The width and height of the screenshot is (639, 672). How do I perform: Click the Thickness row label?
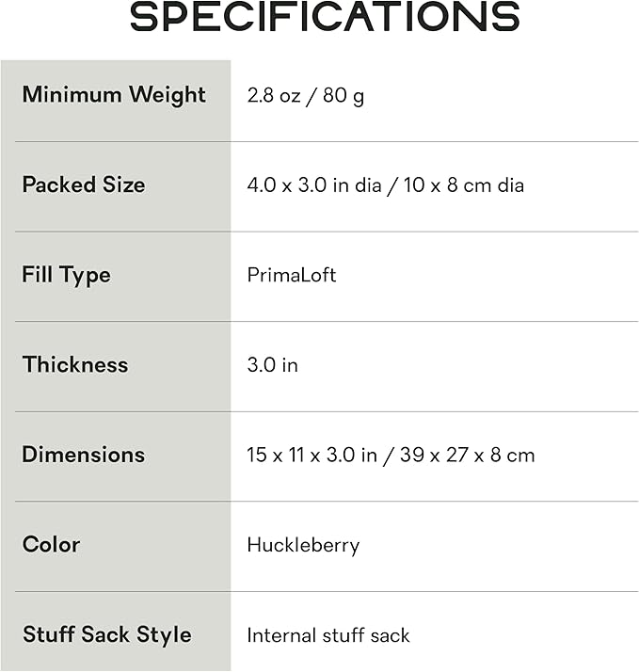[75, 364]
